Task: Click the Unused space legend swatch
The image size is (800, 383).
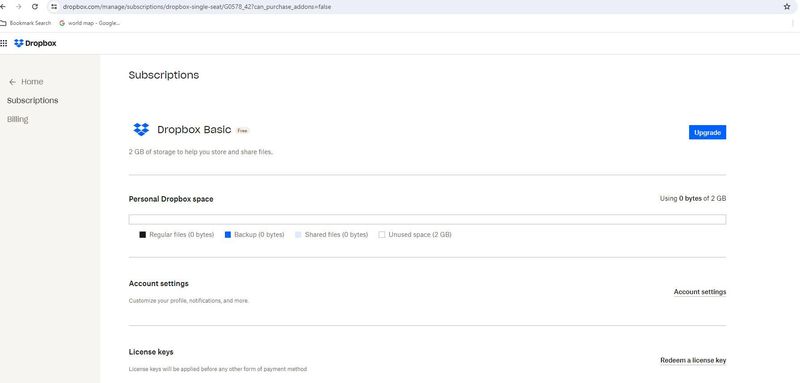Action: click(x=382, y=235)
